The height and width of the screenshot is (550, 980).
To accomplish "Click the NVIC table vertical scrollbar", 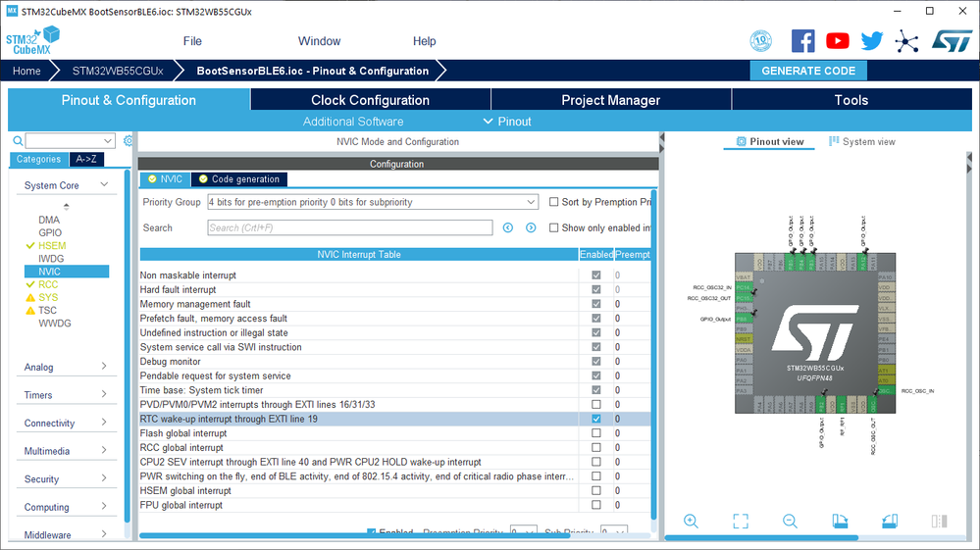I will point(653,354).
